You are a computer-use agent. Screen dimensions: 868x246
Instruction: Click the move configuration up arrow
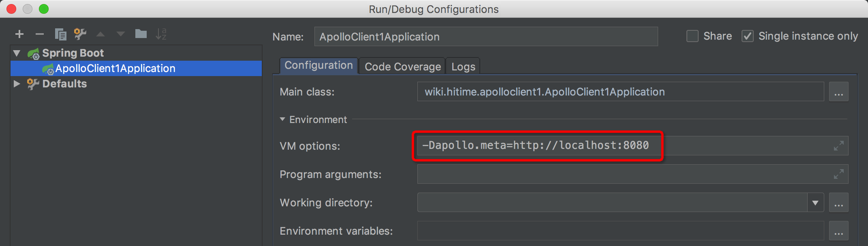click(x=100, y=34)
